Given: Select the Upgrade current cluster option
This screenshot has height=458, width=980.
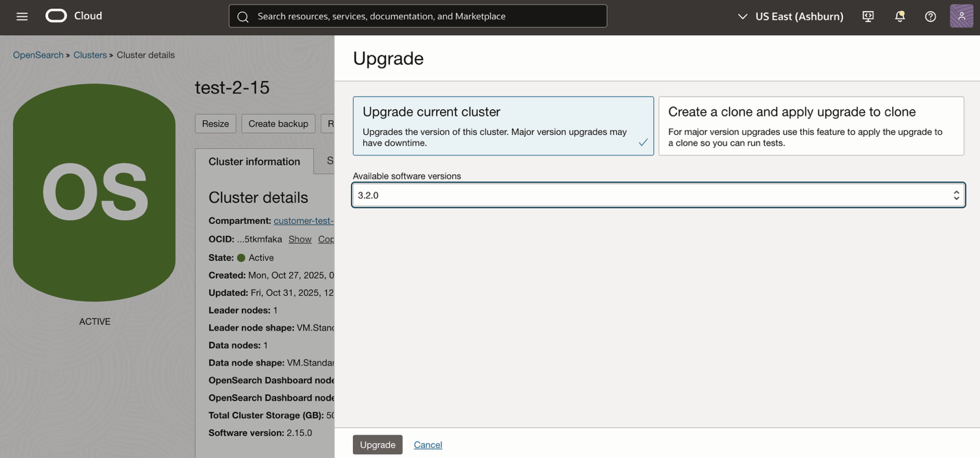Looking at the screenshot, I should pos(503,126).
